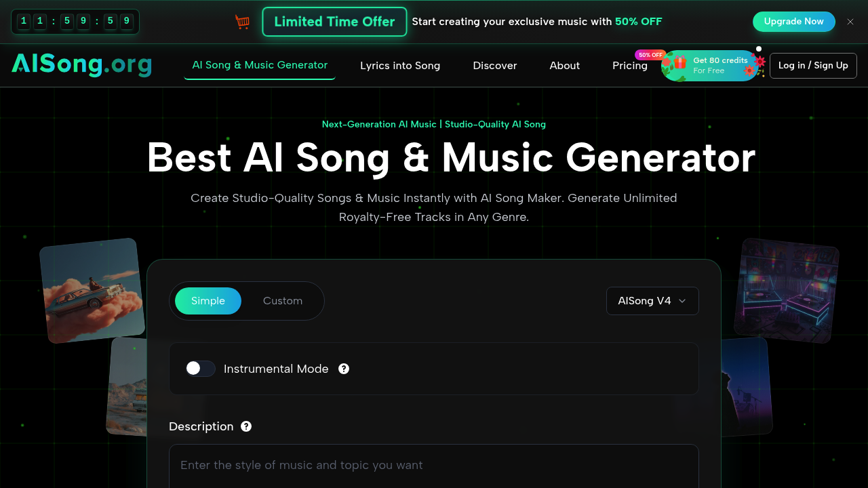This screenshot has width=868, height=488.
Task: Navigate to the Discover page
Action: (x=494, y=65)
